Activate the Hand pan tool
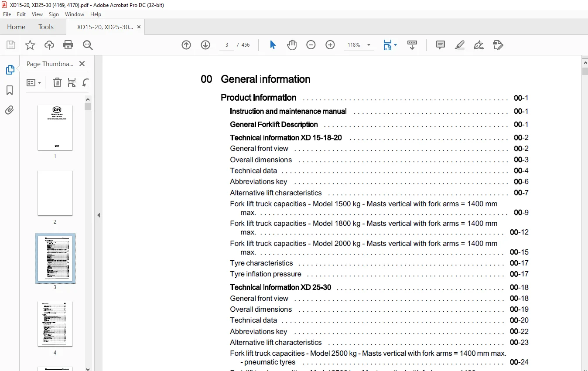The height and width of the screenshot is (371, 588). (291, 45)
